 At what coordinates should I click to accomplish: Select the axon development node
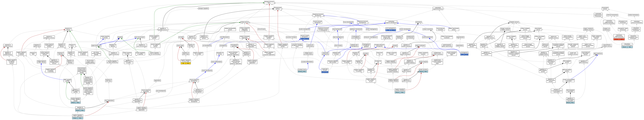161,91
